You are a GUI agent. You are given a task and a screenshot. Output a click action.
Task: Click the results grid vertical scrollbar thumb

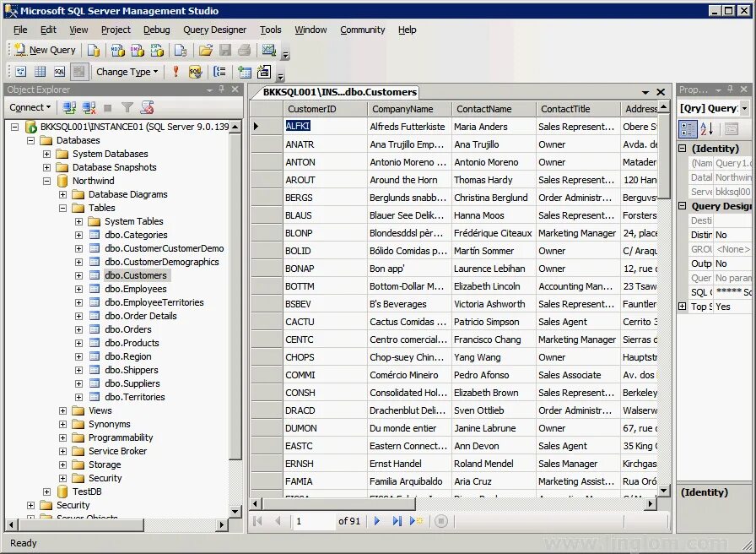tap(664, 155)
